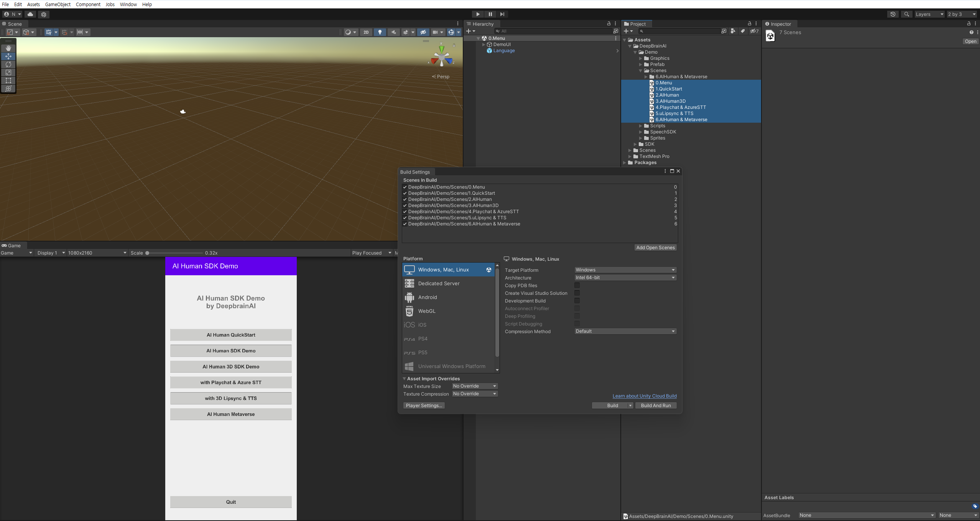
Task: Uncheck the 3.AIHuman3D scene in build
Action: [x=405, y=205]
